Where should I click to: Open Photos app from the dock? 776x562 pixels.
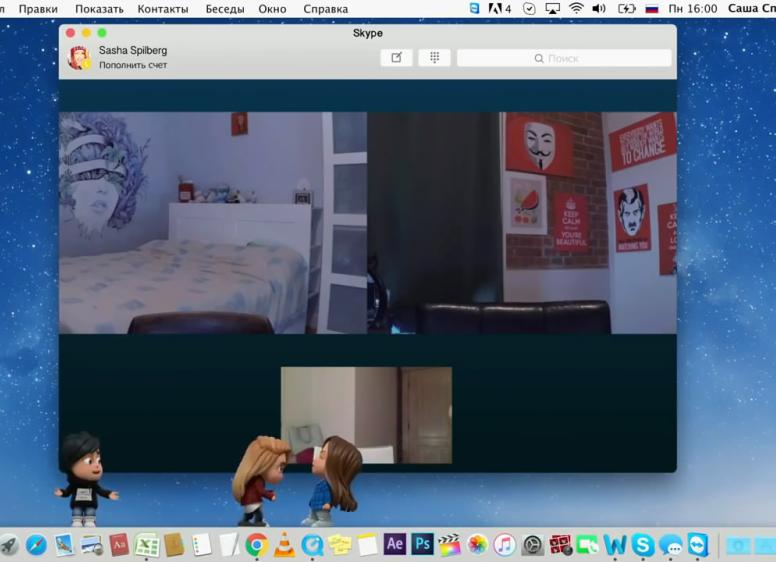click(477, 545)
